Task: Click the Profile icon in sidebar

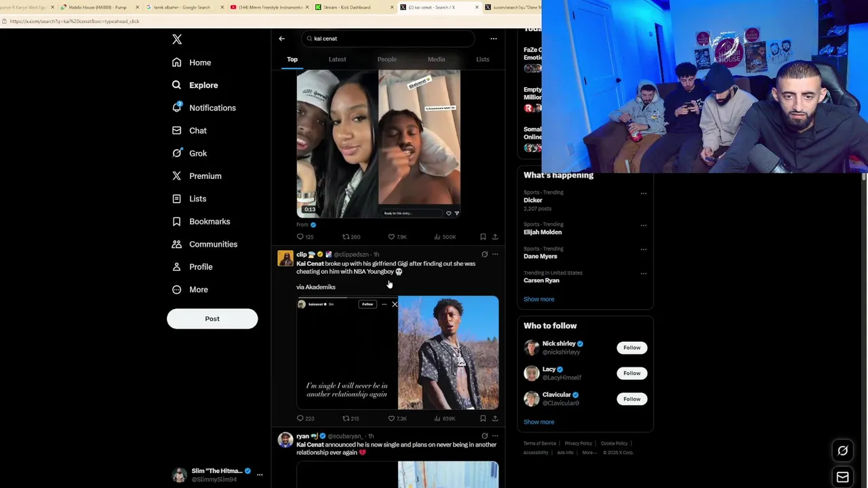Action: [x=176, y=266]
